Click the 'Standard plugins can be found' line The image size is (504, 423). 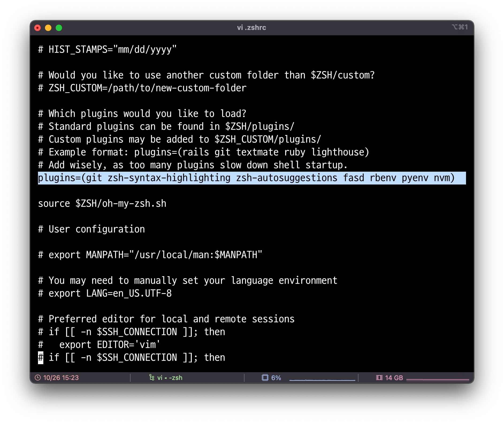coord(166,126)
